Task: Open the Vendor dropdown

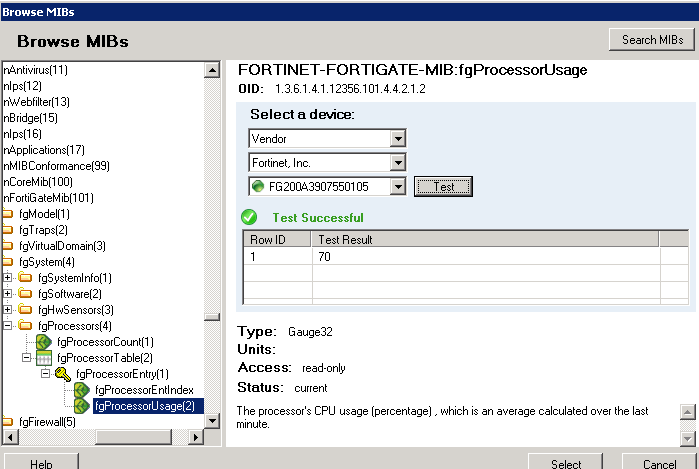Action: [x=398, y=139]
